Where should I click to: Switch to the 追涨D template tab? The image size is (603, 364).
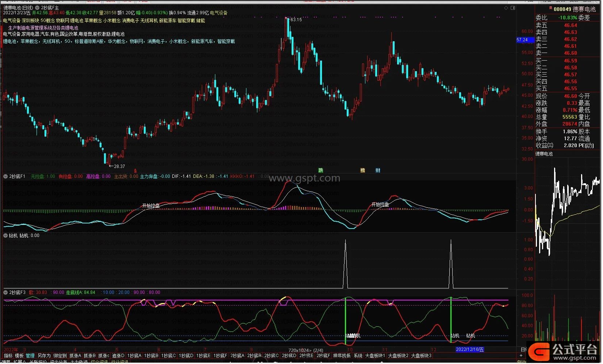tap(118, 356)
